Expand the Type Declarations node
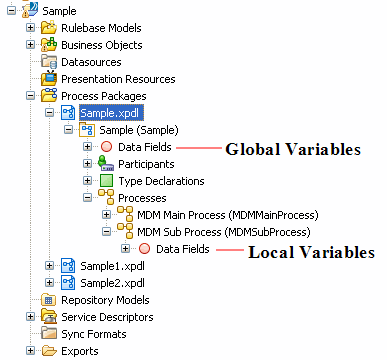The image size is (387, 360). click(87, 181)
